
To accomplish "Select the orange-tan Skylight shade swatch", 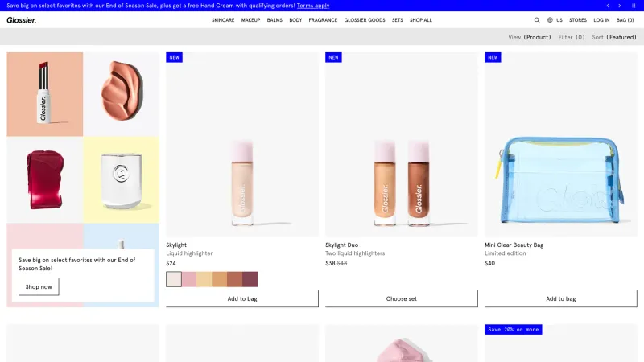I will coord(219,279).
